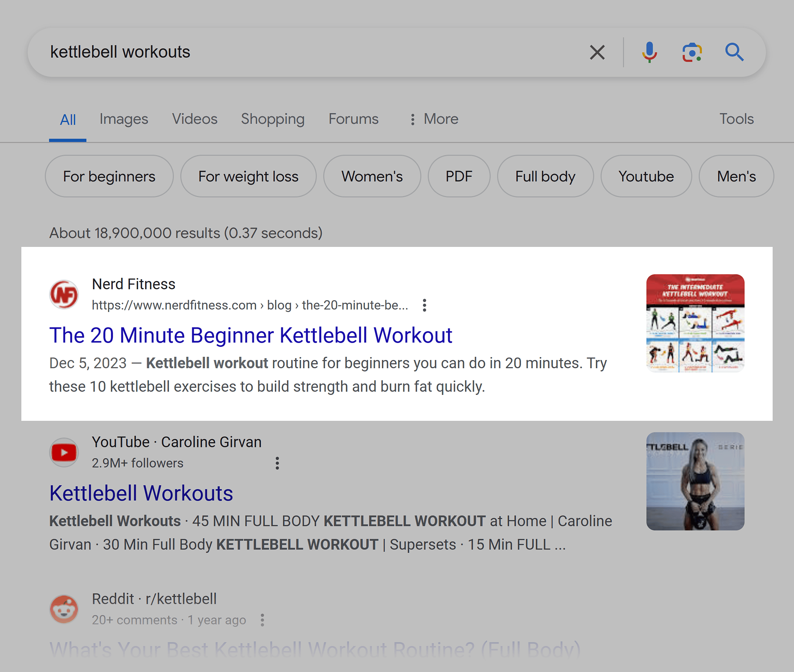
Task: Switch to the Images tab
Action: (x=123, y=119)
